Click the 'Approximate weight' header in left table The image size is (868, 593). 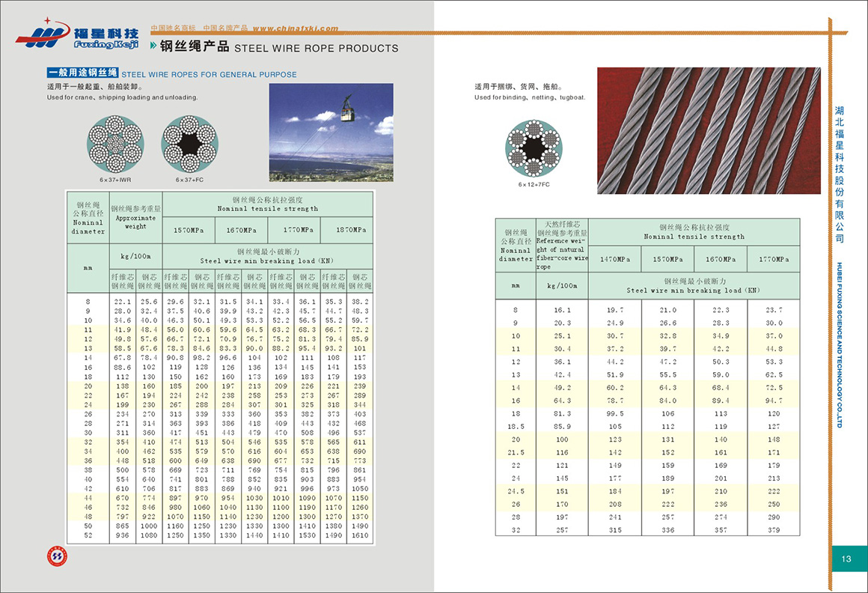click(x=135, y=222)
